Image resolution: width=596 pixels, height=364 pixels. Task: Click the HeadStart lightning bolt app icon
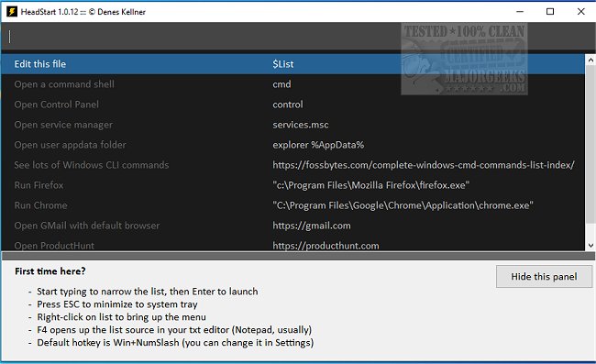point(11,11)
